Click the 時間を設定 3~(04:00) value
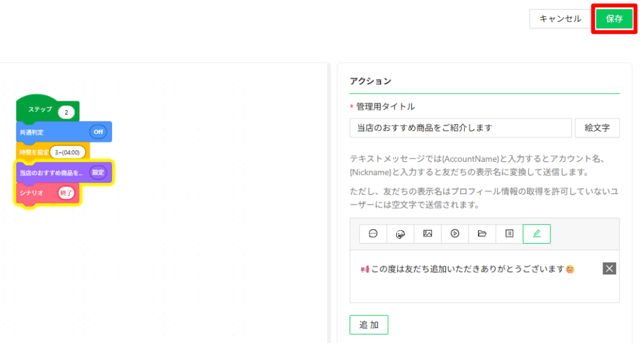This screenshot has width=644, height=343. [x=67, y=152]
